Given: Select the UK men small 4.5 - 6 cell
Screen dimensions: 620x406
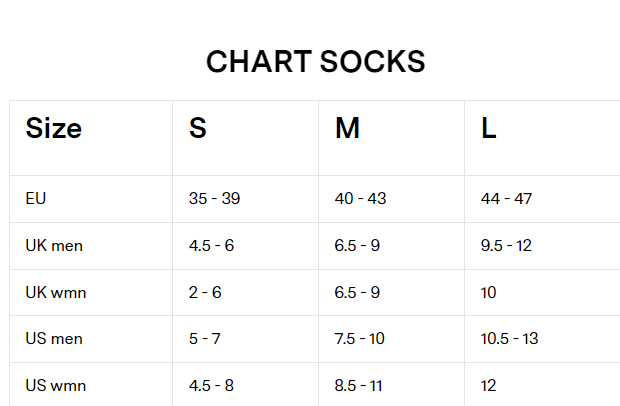Looking at the screenshot, I should tap(211, 245).
